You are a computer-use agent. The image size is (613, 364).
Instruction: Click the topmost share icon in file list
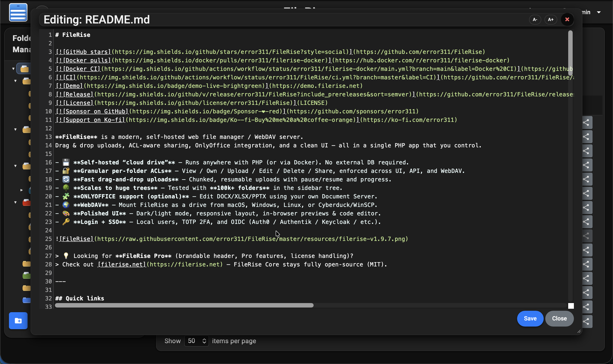pos(587,122)
